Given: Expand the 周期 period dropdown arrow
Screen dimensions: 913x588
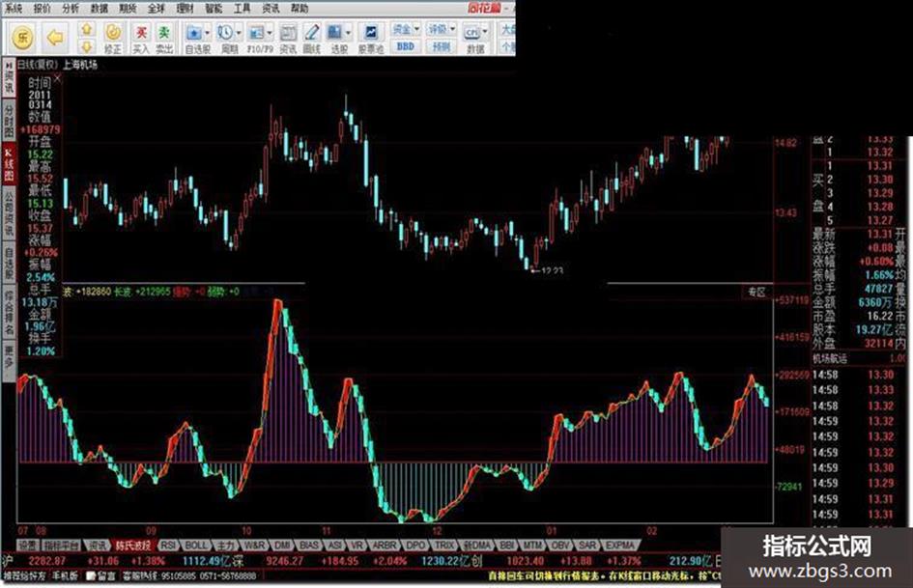Looking at the screenshot, I should point(238,33).
